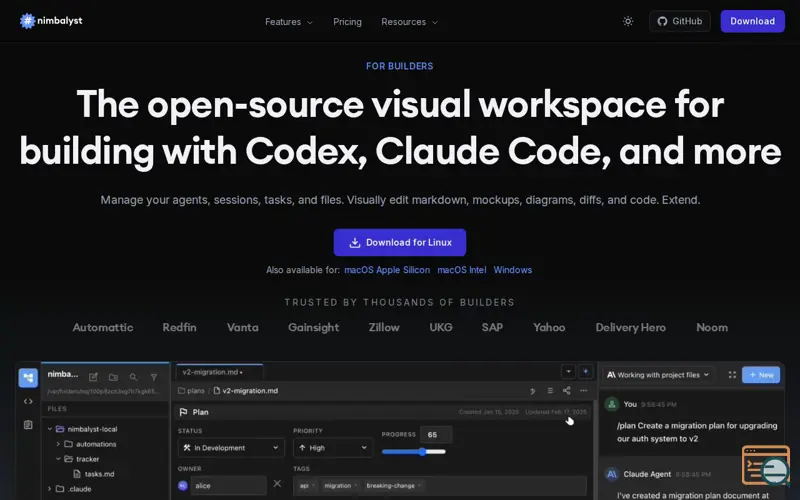
Task: Open the GitHub repository button
Action: pos(680,21)
